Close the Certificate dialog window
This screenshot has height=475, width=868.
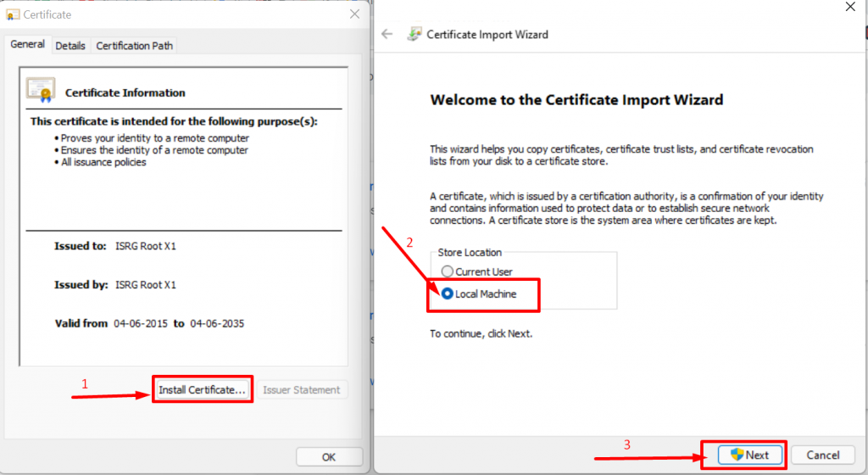(x=354, y=14)
